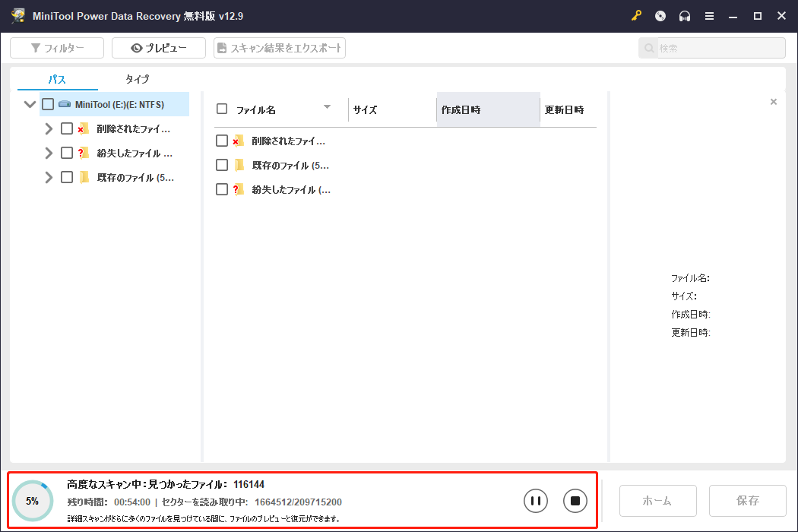Click the key registration icon
The width and height of the screenshot is (798, 532).
(636, 16)
